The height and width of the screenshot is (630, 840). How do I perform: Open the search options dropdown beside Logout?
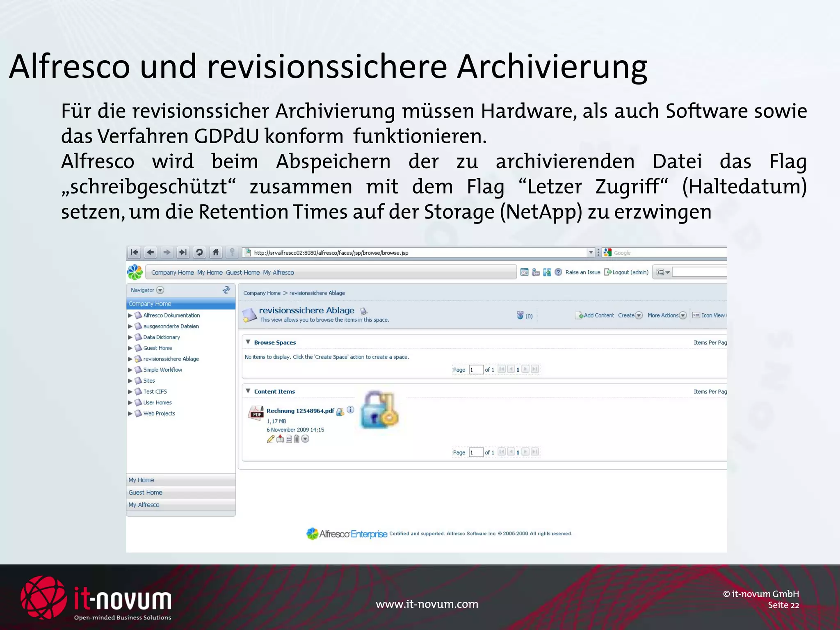(x=663, y=272)
